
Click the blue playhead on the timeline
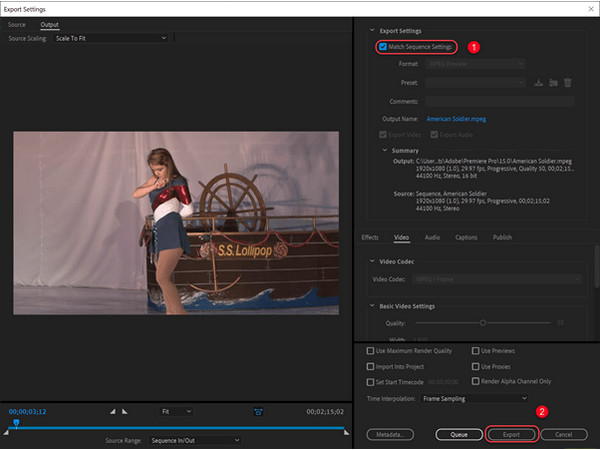[16, 423]
